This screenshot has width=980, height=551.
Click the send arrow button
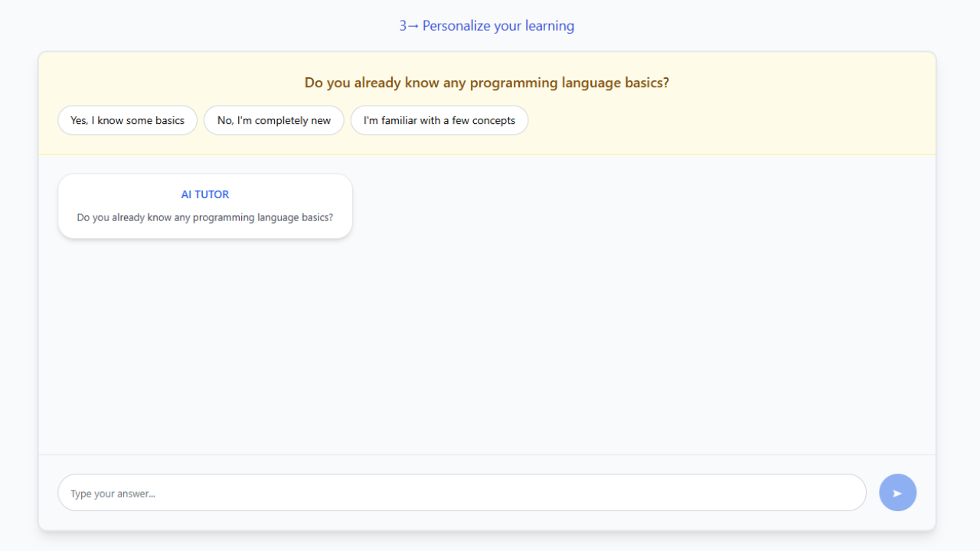coord(897,493)
